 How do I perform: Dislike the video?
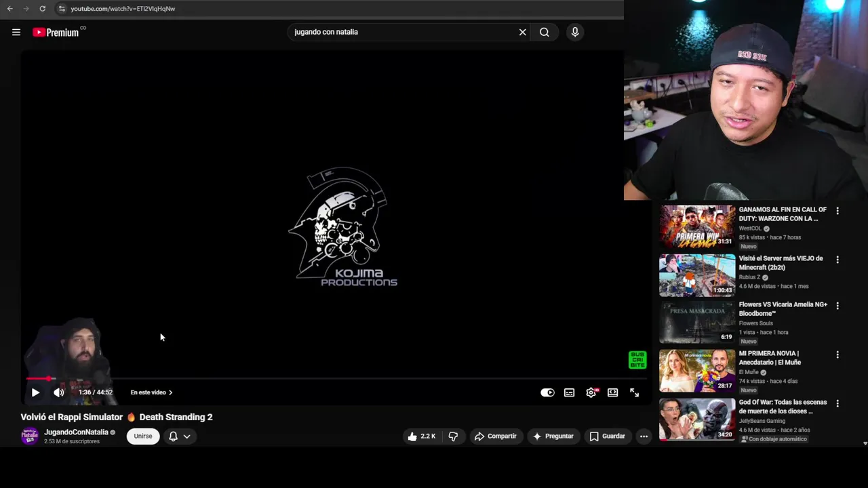[453, 436]
